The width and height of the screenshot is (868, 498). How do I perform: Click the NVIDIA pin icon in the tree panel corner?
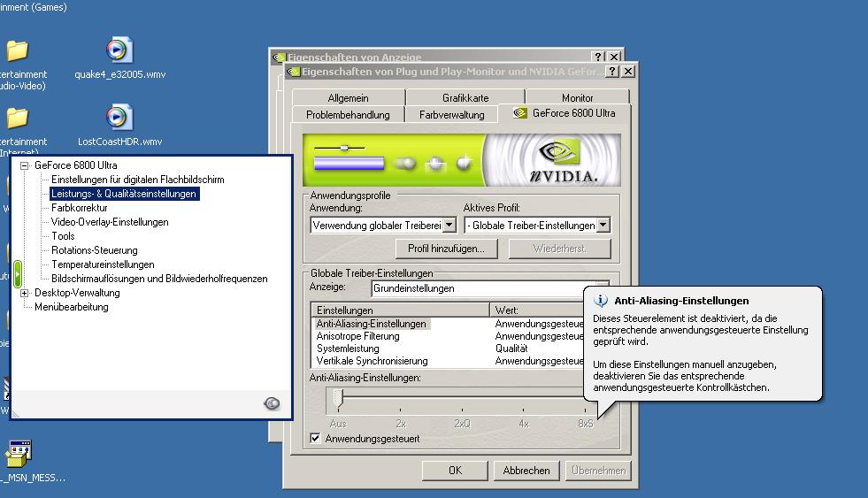(x=272, y=403)
